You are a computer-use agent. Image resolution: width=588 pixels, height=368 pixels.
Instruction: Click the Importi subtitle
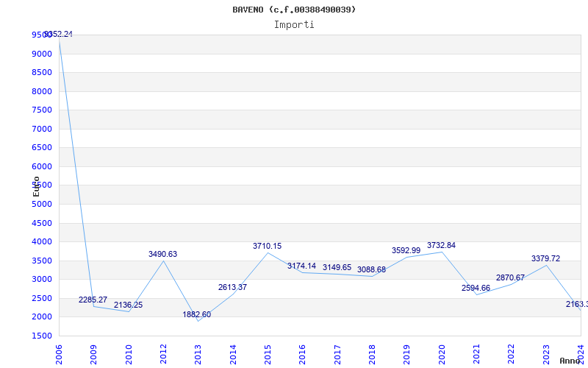(x=294, y=25)
